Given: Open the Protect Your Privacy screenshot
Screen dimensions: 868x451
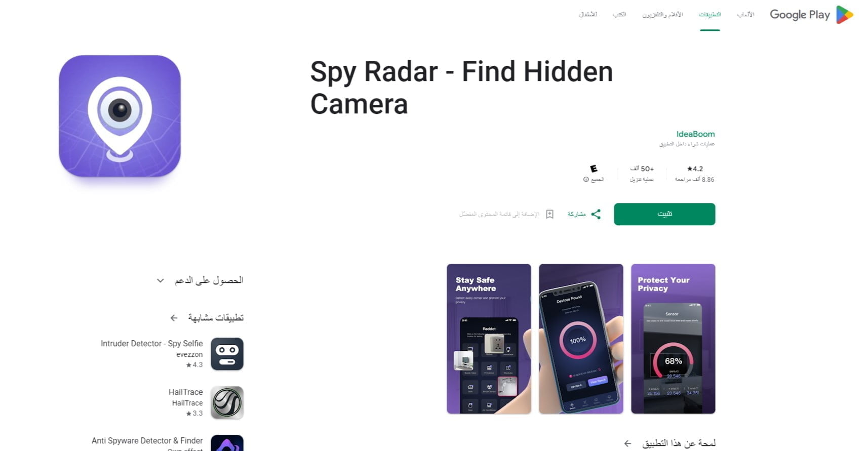Looking at the screenshot, I should 673,339.
